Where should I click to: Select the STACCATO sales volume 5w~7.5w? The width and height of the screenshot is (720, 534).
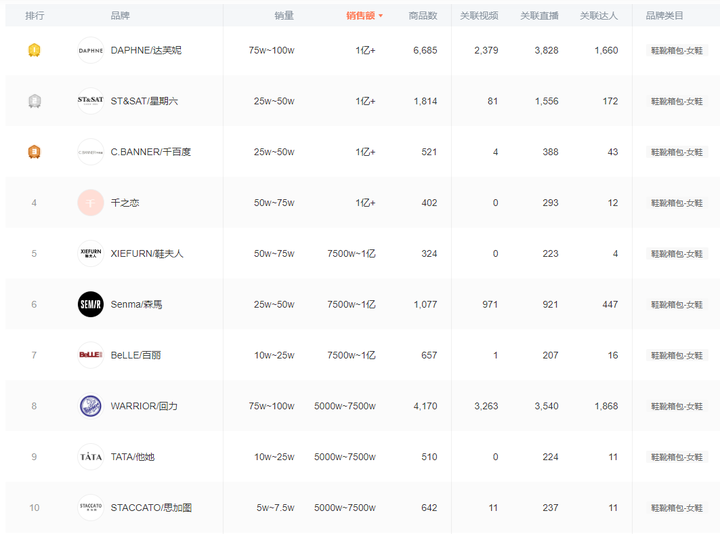click(x=276, y=508)
